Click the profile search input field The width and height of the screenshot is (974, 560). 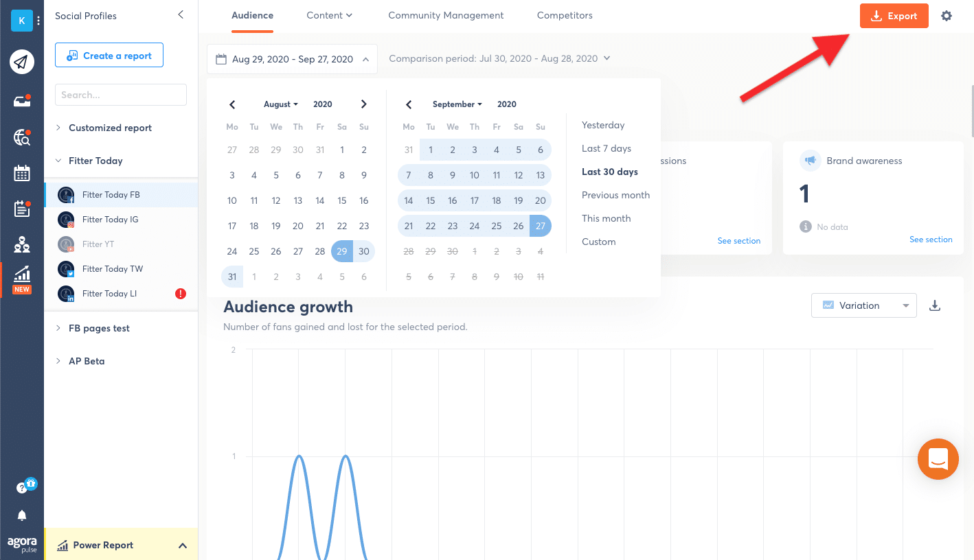[121, 95]
